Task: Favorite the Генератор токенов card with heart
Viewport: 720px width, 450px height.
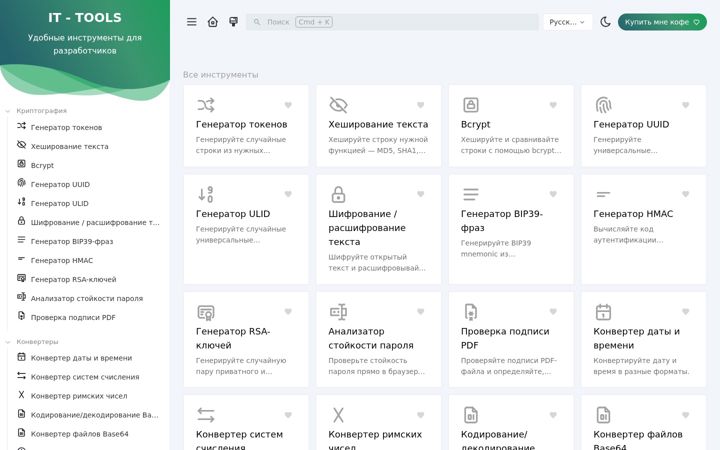Action: tap(288, 105)
